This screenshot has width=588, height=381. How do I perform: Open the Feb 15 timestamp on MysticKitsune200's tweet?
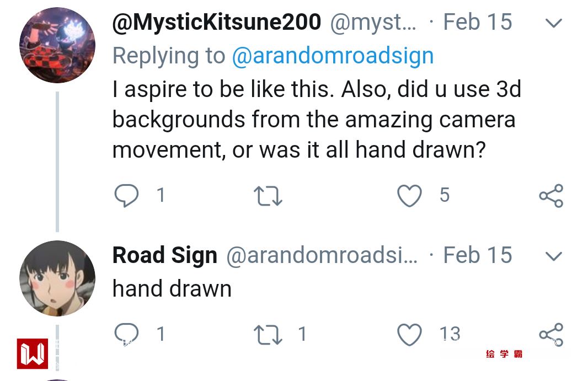point(477,23)
